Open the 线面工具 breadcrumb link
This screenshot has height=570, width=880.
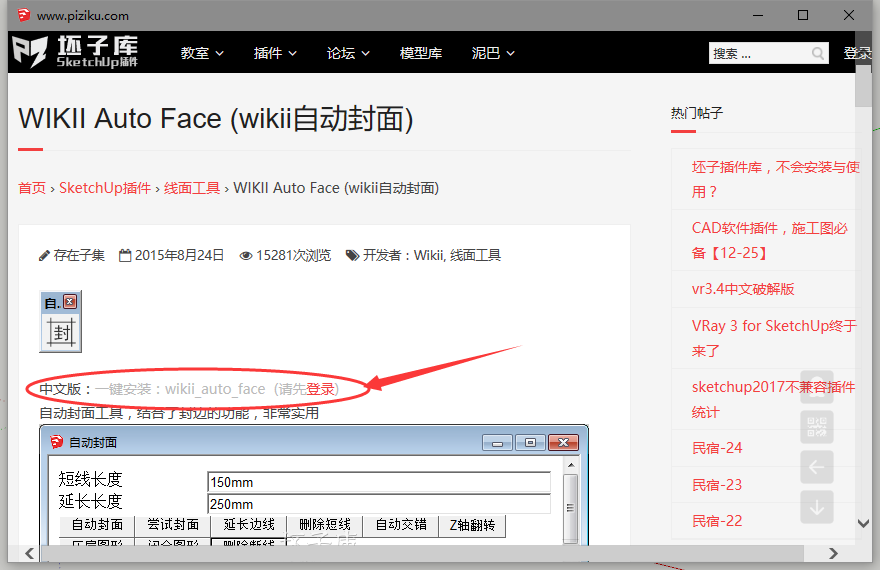[192, 188]
